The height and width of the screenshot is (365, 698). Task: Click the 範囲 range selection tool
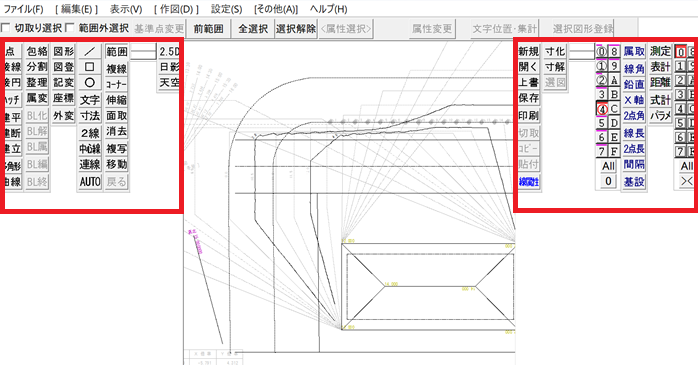(x=117, y=52)
